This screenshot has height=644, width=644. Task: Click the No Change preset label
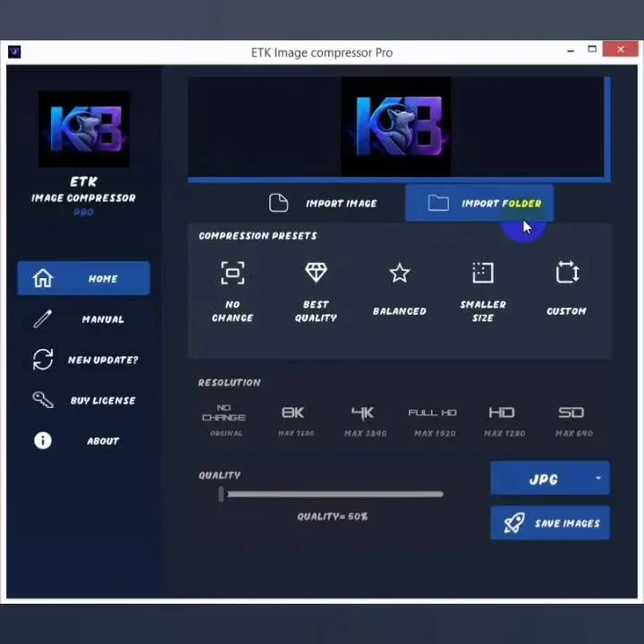click(233, 311)
